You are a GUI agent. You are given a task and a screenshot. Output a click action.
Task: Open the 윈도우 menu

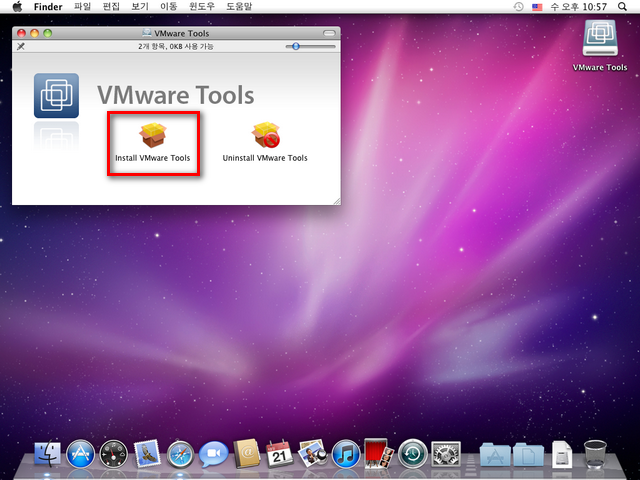pyautogui.click(x=202, y=7)
